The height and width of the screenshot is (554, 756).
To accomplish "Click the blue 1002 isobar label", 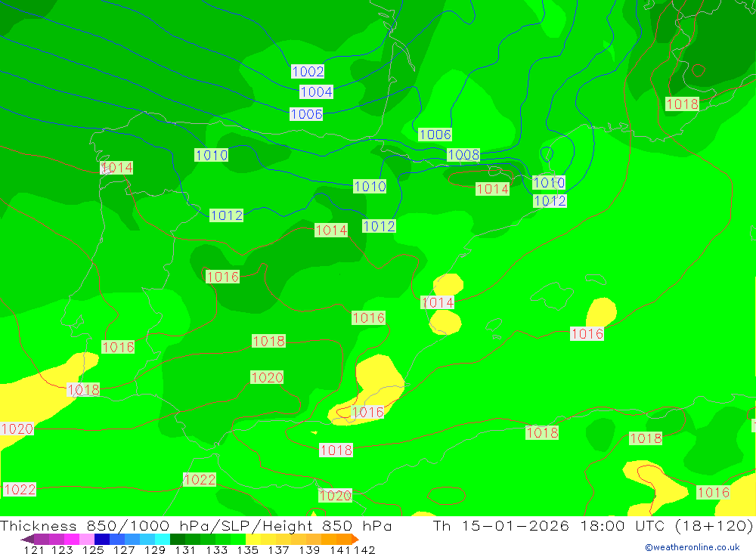I will click(308, 72).
